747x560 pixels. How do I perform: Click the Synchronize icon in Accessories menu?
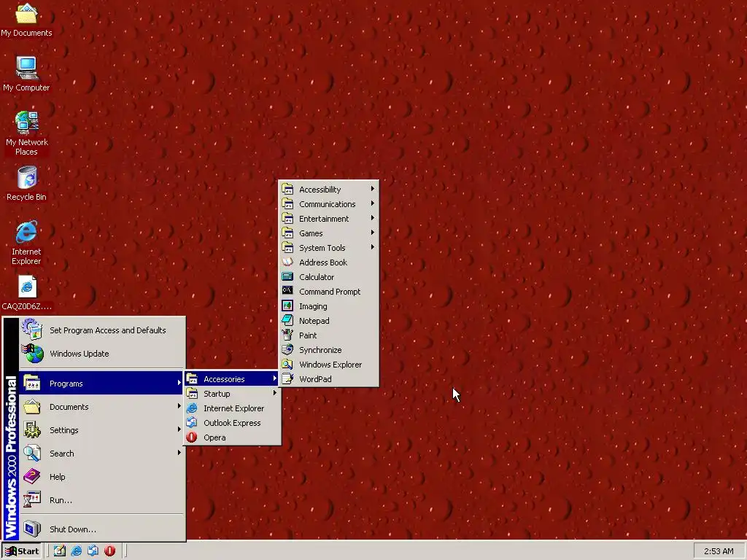pos(287,349)
